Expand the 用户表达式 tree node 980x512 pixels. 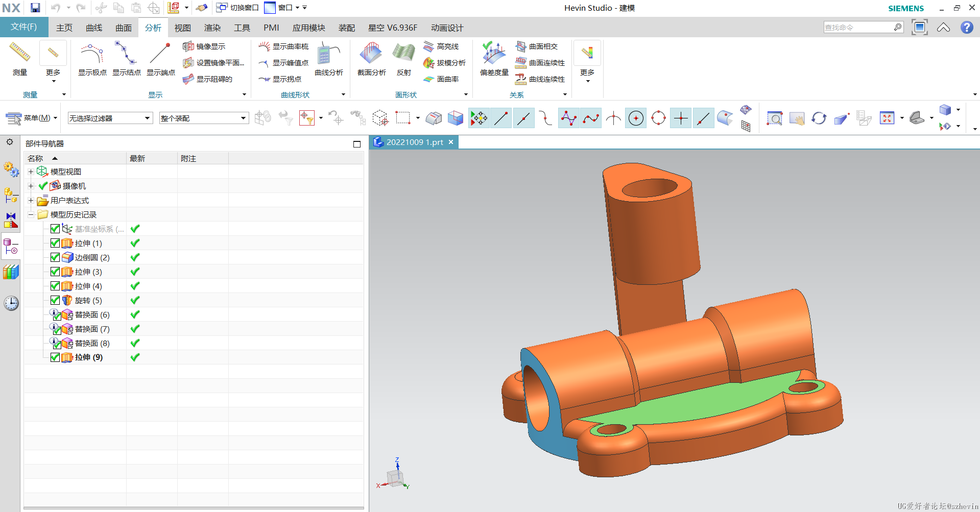pos(31,200)
